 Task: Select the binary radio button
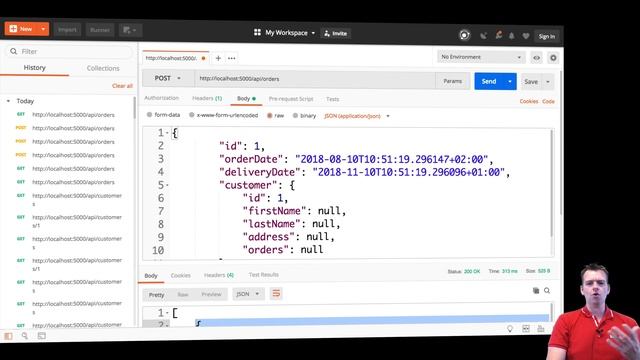[x=295, y=116]
